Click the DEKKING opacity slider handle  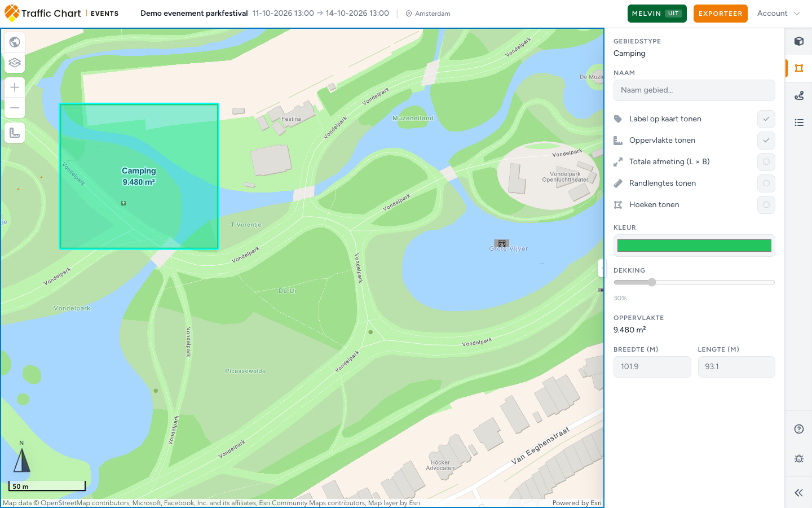(x=652, y=282)
